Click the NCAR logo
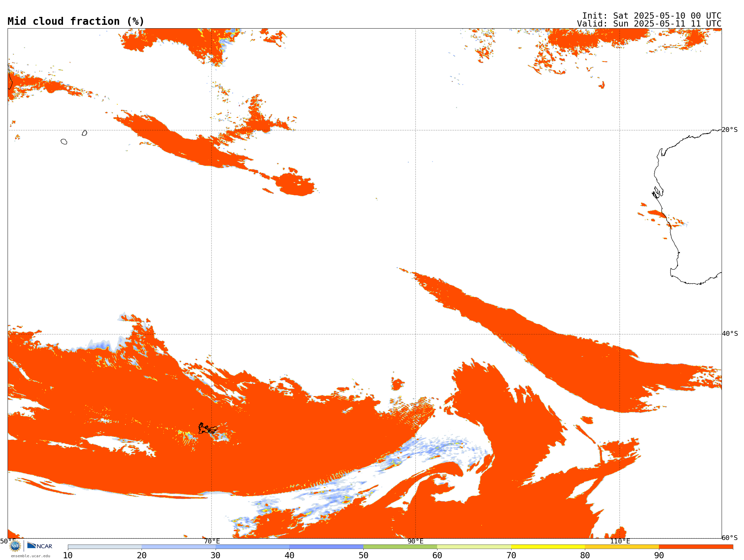 click(x=40, y=546)
